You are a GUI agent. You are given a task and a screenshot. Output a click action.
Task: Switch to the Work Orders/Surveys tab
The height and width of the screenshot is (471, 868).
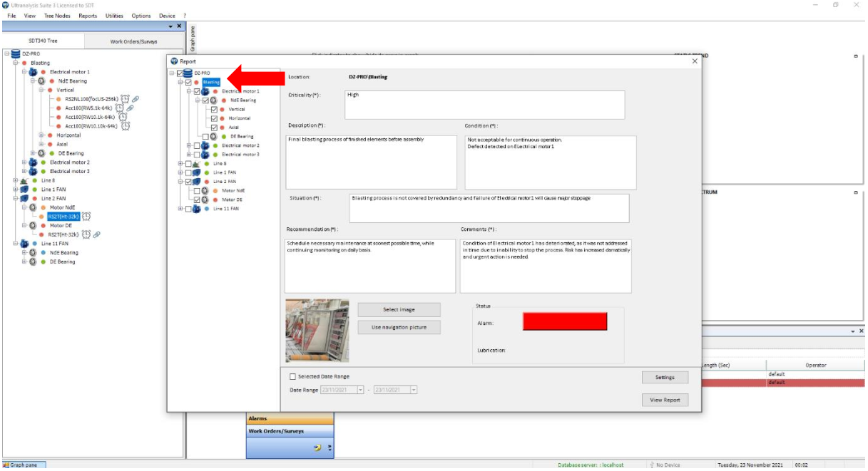point(133,41)
